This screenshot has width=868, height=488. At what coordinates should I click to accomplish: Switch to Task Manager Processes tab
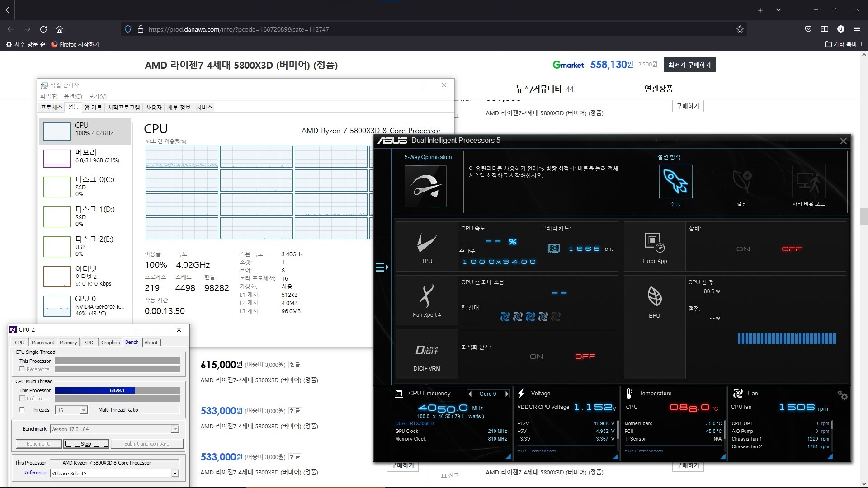(x=51, y=108)
